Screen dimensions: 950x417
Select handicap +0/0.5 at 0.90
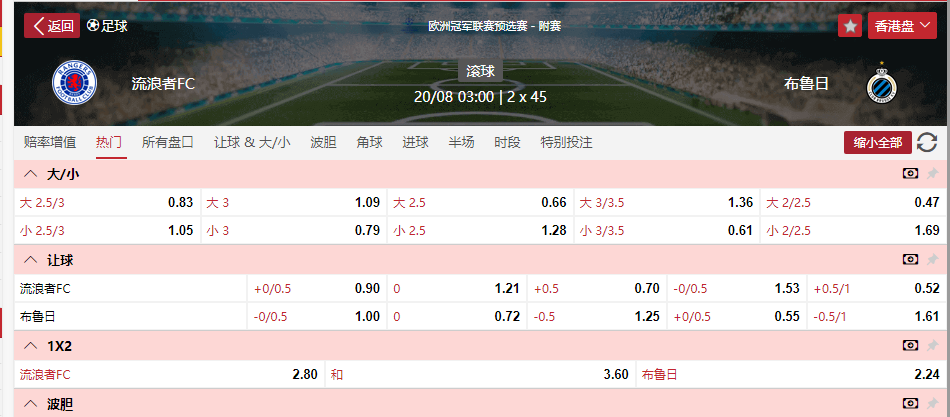317,289
